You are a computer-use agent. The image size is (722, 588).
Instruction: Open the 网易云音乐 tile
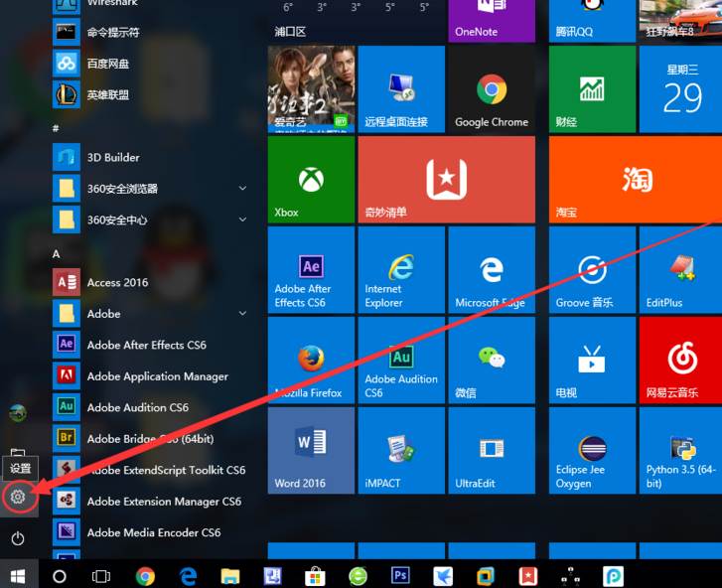680,361
